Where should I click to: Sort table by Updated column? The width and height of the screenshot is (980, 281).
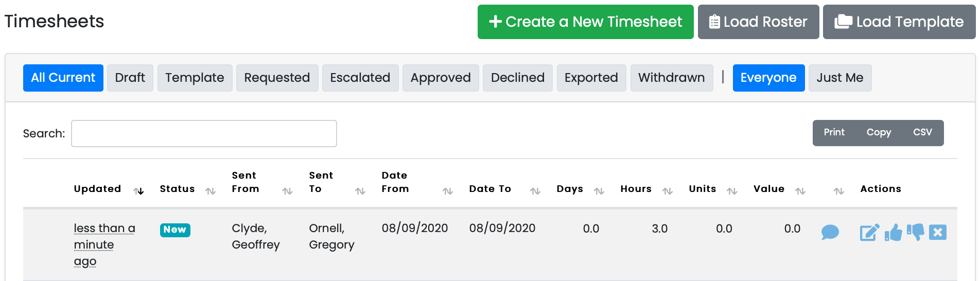pyautogui.click(x=98, y=189)
